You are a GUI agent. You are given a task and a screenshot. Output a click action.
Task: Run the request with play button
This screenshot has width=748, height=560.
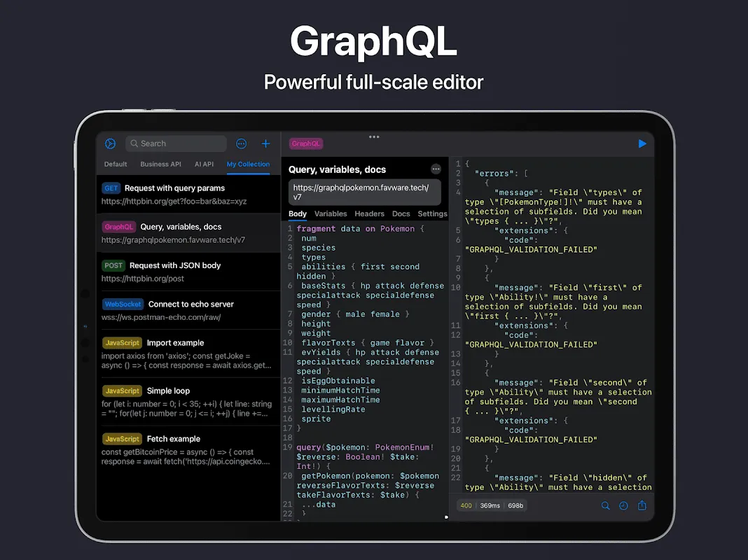tap(642, 143)
